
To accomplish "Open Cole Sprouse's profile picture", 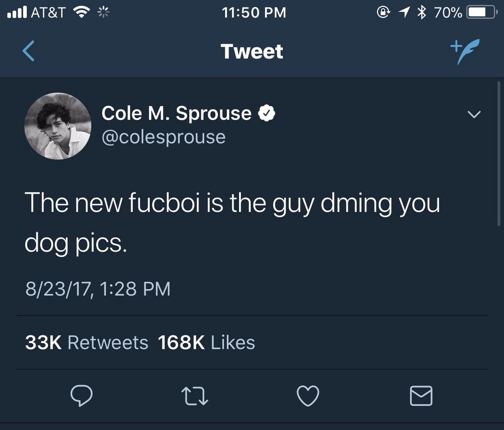I will [58, 126].
